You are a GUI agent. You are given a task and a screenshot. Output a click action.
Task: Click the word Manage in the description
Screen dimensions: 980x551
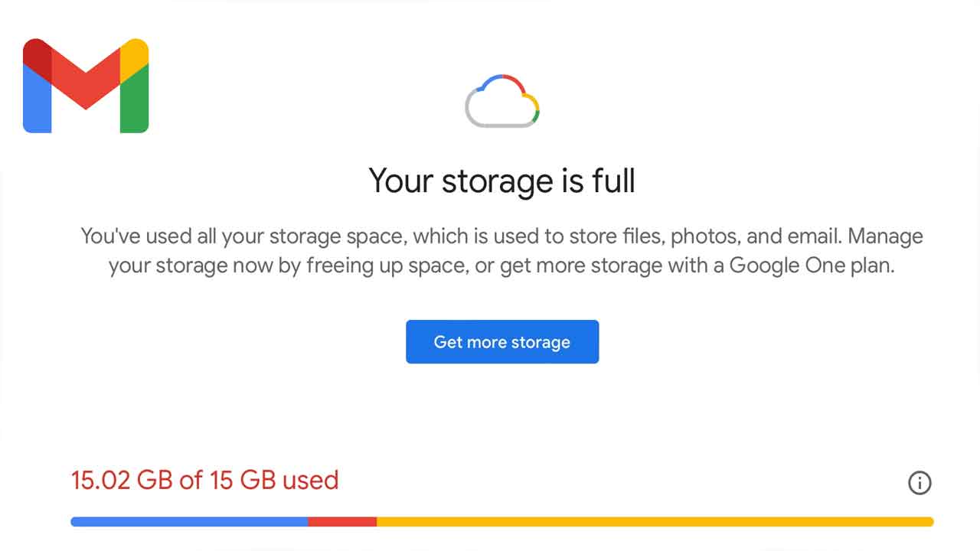(x=887, y=236)
